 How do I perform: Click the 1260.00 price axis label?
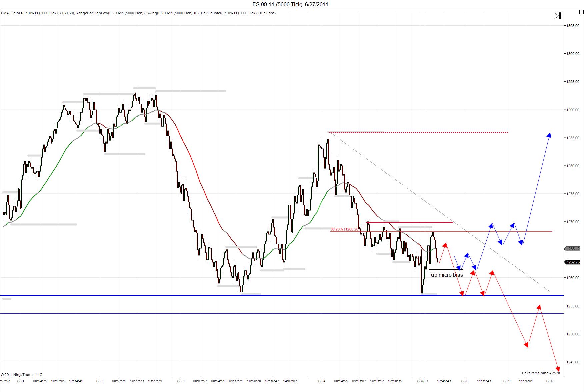[573, 278]
